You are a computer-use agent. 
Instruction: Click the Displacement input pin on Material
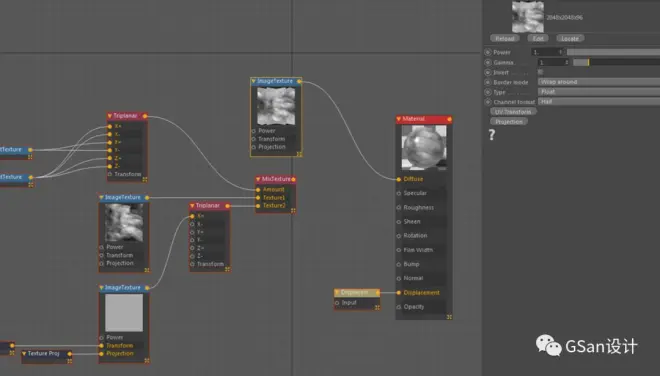click(399, 293)
